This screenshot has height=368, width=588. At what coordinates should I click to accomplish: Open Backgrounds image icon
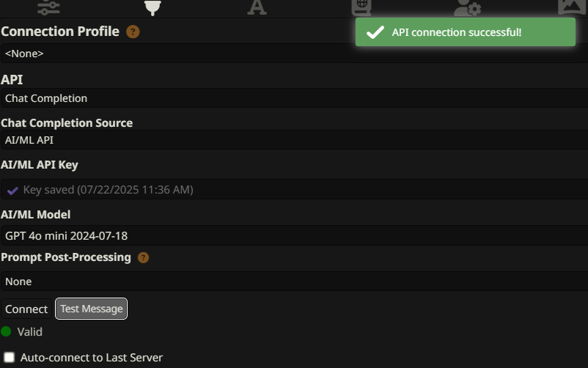571,7
